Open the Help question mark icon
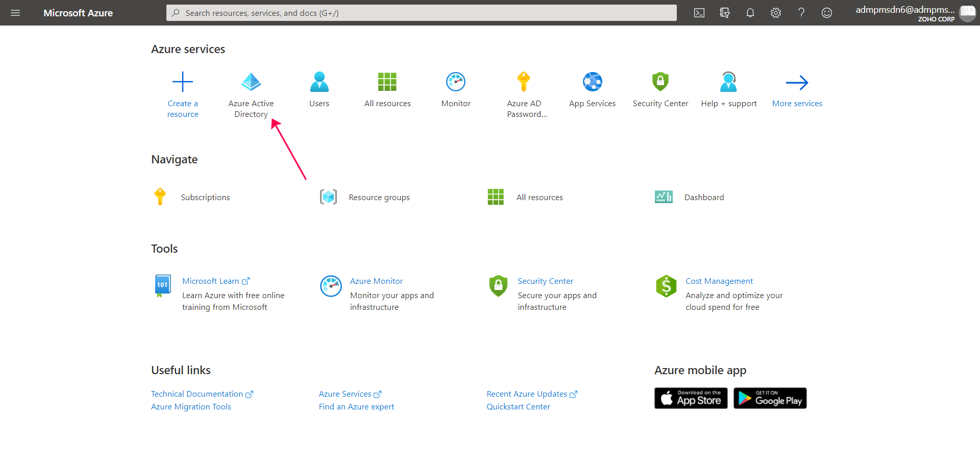This screenshot has height=463, width=980. coord(801,13)
